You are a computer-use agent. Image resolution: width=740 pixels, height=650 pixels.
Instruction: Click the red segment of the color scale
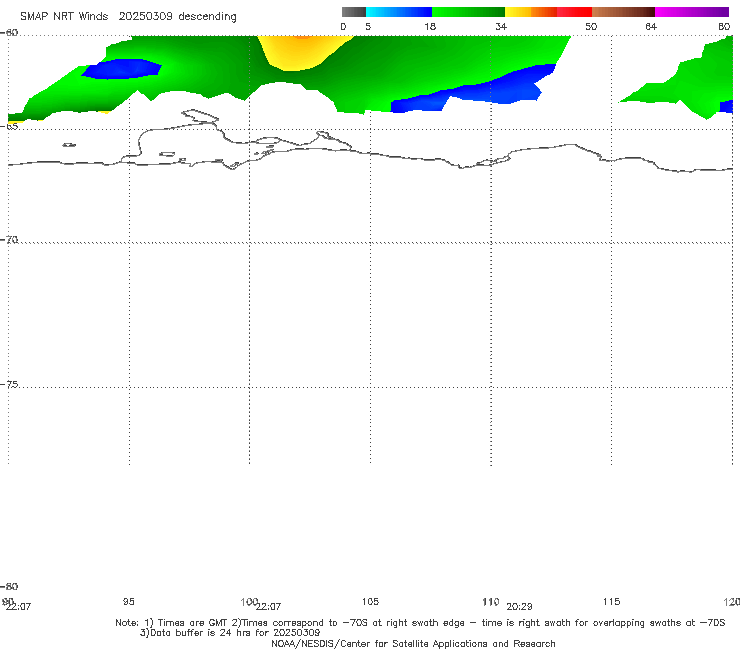point(574,12)
